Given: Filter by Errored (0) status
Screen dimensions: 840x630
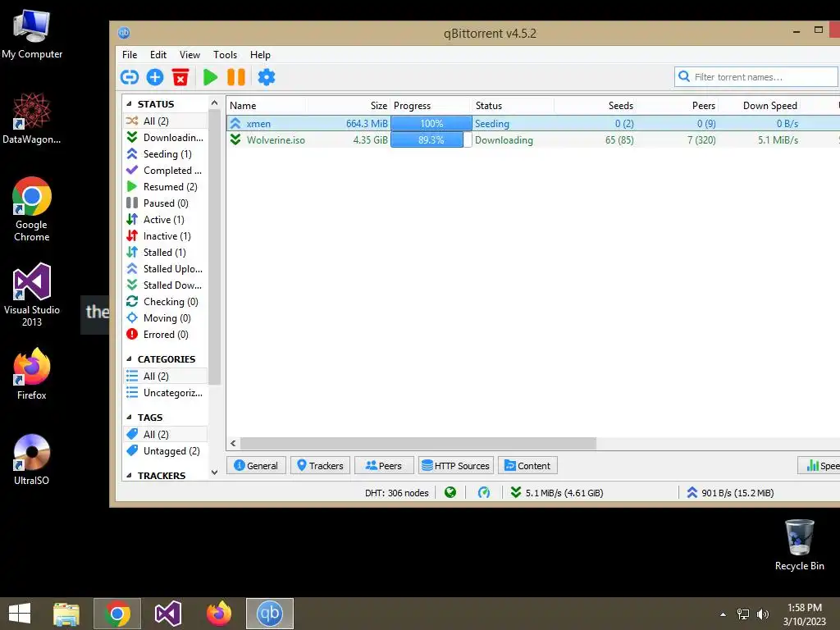Looking at the screenshot, I should pyautogui.click(x=166, y=335).
